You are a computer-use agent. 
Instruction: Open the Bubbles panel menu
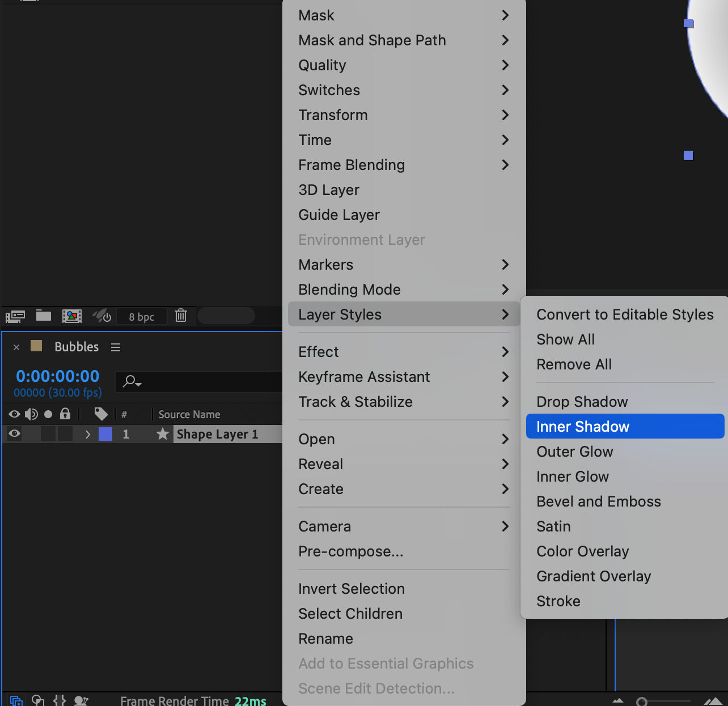point(116,347)
